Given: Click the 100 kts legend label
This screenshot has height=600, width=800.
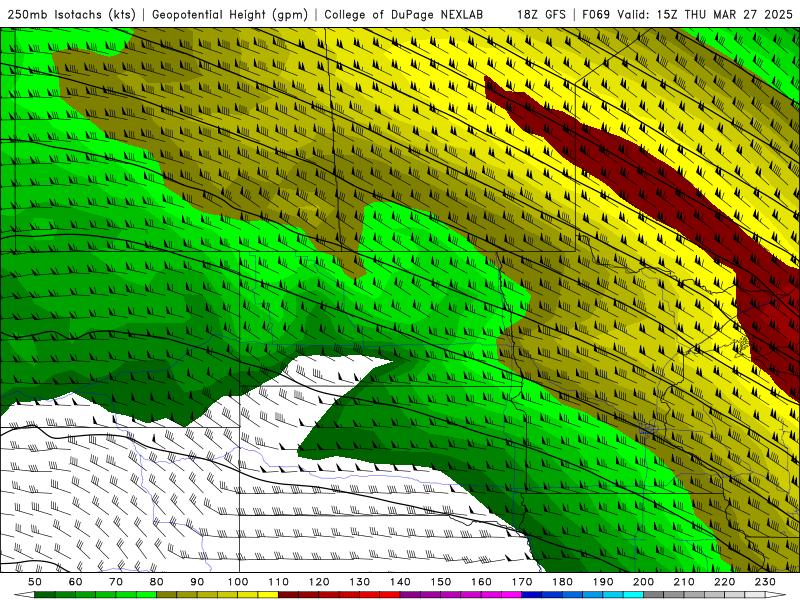Looking at the screenshot, I should pyautogui.click(x=238, y=582).
